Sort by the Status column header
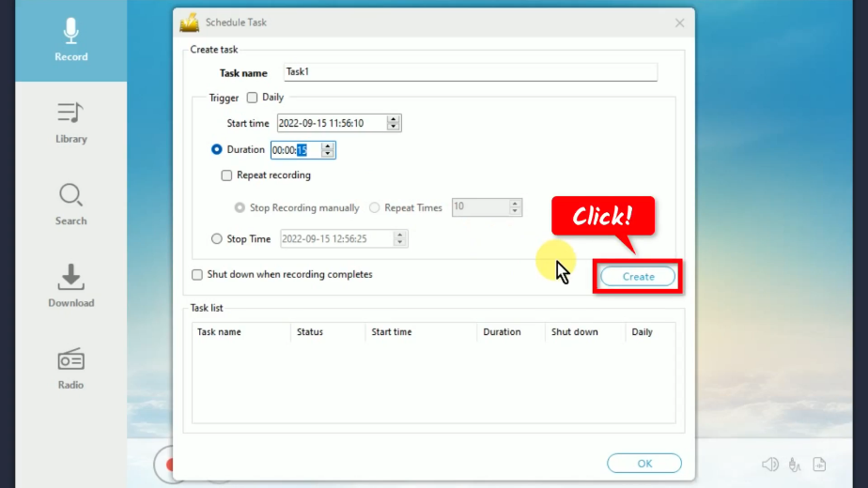 [x=309, y=332]
